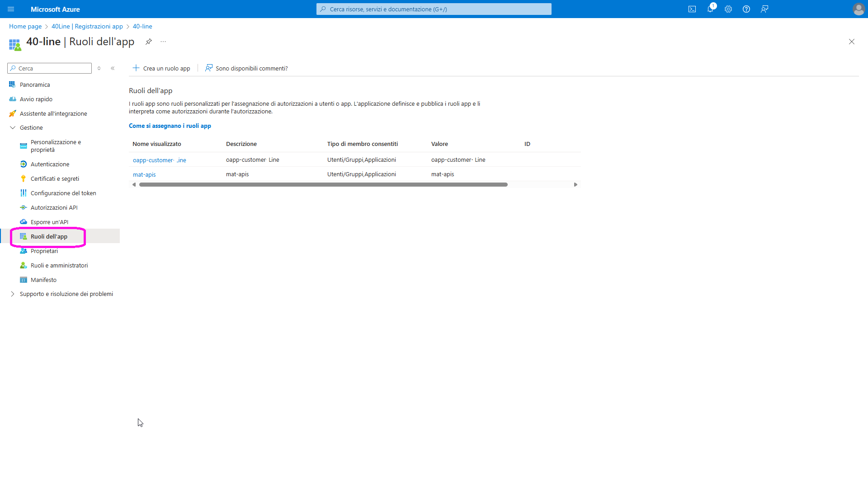Collapse sidebar with double chevron
This screenshot has width=868, height=488.
pos(113,68)
